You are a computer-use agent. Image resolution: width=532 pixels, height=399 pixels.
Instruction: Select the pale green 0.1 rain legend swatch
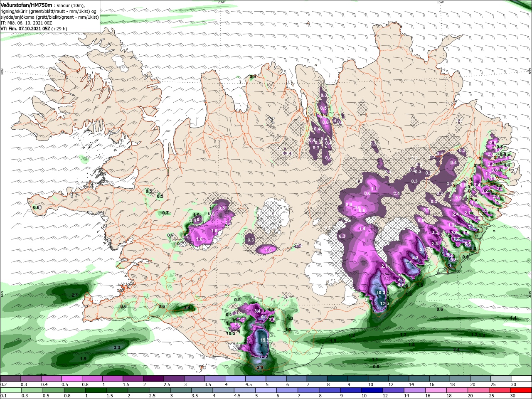click(x=11, y=390)
